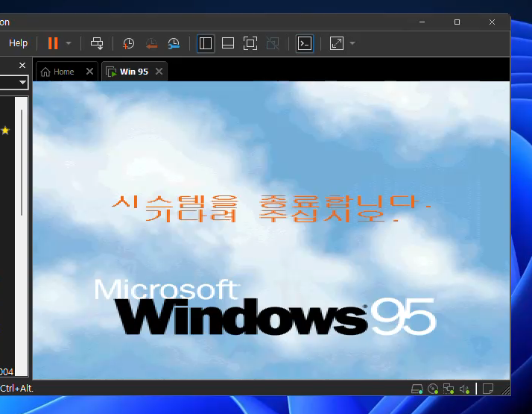
Task: Minimize the VMware window
Action: tap(422, 22)
